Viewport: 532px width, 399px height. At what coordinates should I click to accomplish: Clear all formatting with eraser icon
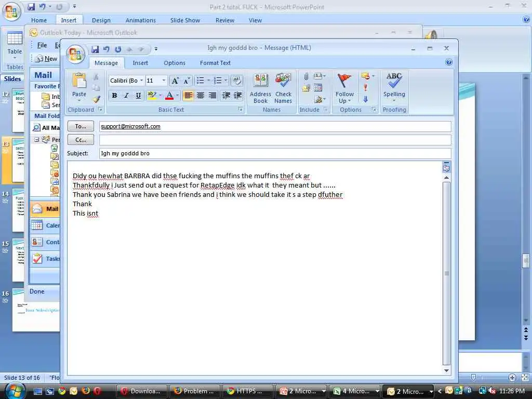(237, 81)
